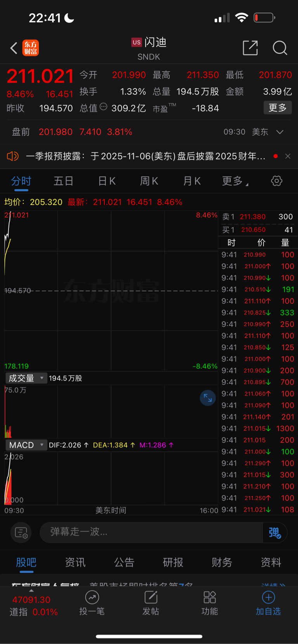Tap the status bar clock 22:41
The height and width of the screenshot is (644, 298).
(x=45, y=18)
